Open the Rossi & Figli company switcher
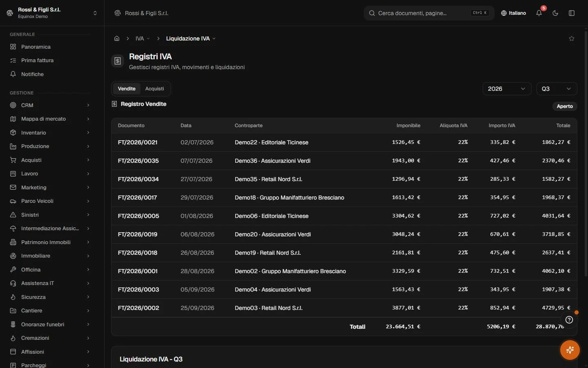The height and width of the screenshot is (368, 588). pos(52,13)
